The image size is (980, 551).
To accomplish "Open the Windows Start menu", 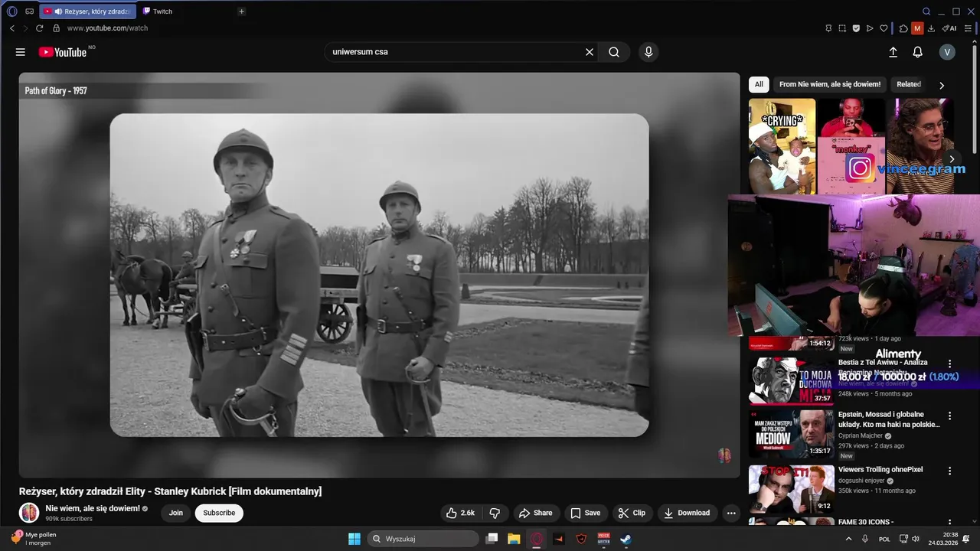I will point(354,539).
